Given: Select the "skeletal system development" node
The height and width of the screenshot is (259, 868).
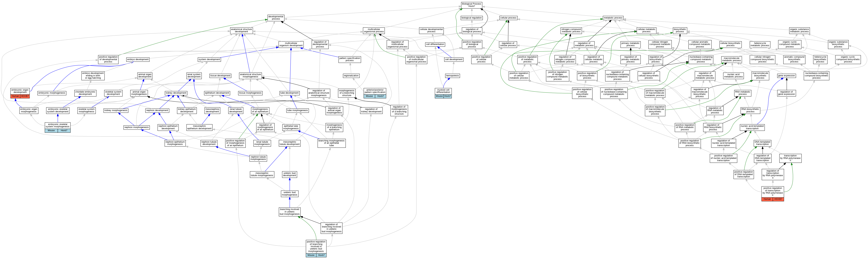Looking at the screenshot, I should pyautogui.click(x=113, y=93).
